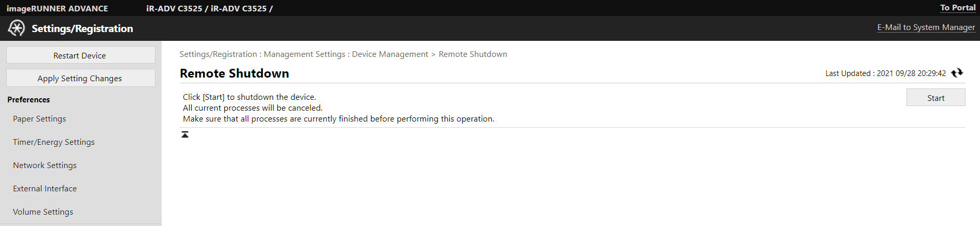Image resolution: width=980 pixels, height=226 pixels.
Task: Click the Preferences section heading
Action: 29,100
